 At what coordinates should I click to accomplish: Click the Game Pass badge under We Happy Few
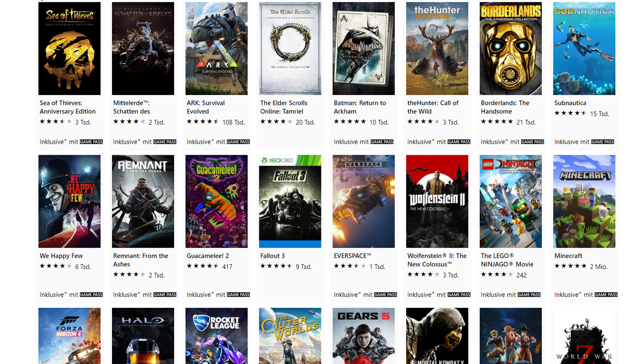(91, 295)
